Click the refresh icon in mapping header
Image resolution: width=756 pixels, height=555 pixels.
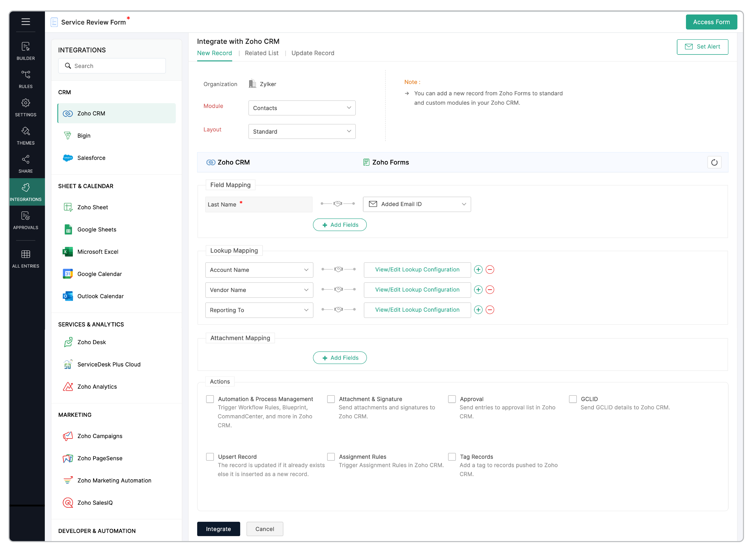point(714,163)
